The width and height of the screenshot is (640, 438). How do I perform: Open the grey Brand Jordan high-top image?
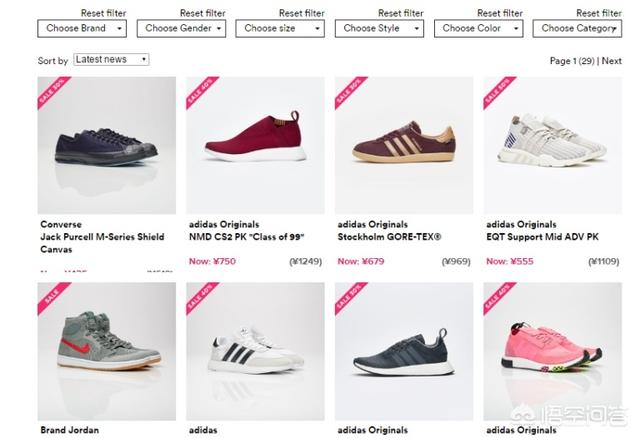[x=107, y=351]
